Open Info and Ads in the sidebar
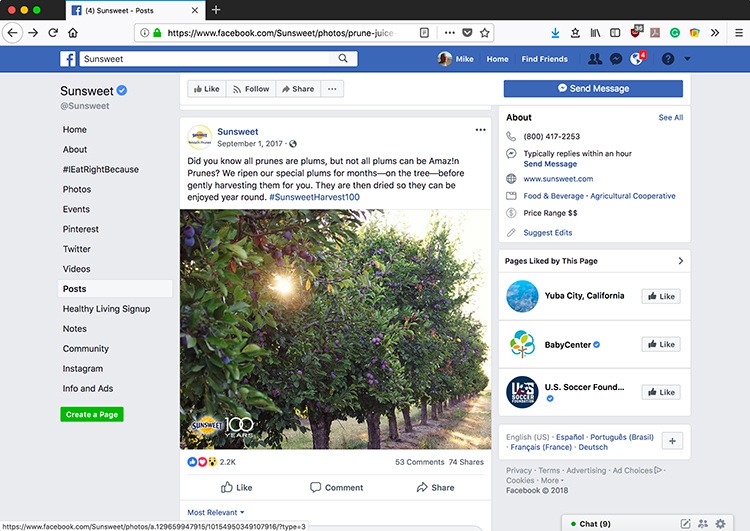The image size is (750, 531). [88, 388]
